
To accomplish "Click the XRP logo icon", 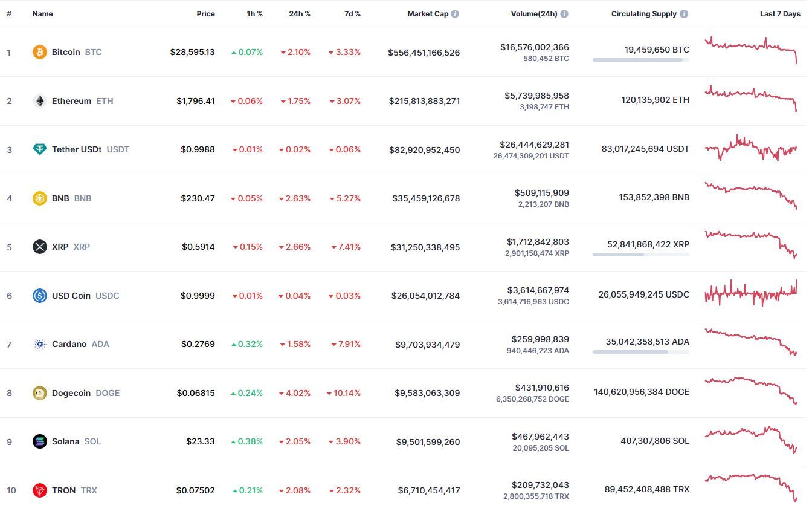I will [39, 247].
